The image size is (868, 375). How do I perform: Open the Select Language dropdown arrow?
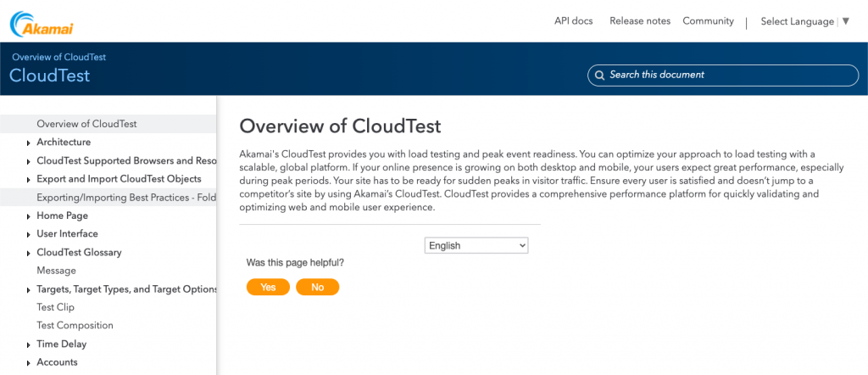click(845, 21)
